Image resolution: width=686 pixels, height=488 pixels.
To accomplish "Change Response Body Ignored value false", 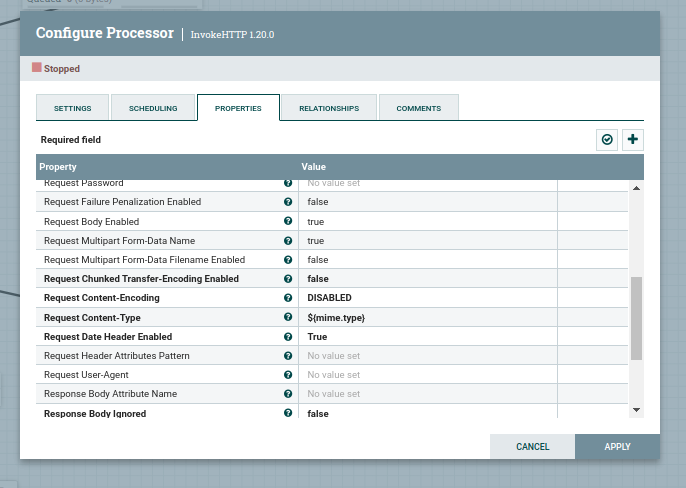I will (428, 411).
